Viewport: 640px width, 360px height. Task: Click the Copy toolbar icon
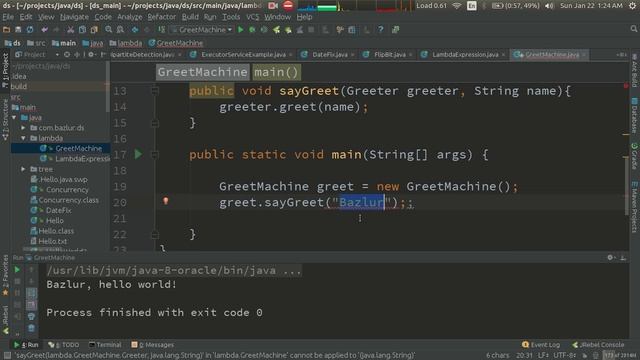[x=82, y=30]
